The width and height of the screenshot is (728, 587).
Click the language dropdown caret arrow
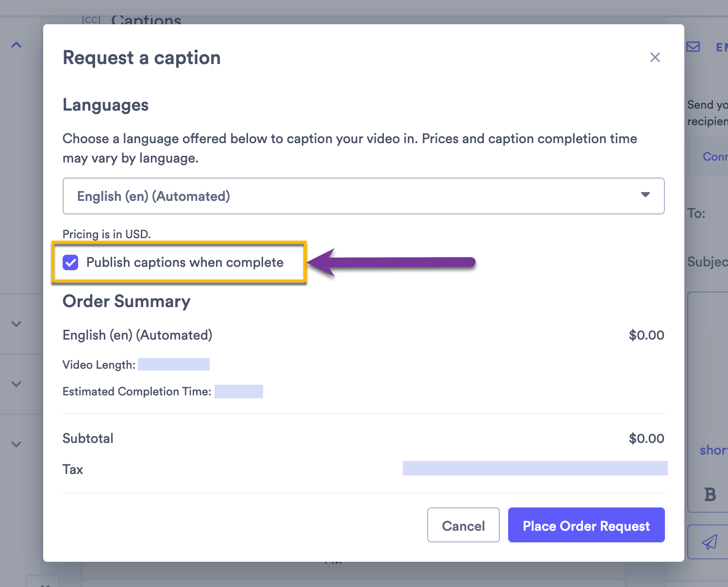tap(645, 195)
